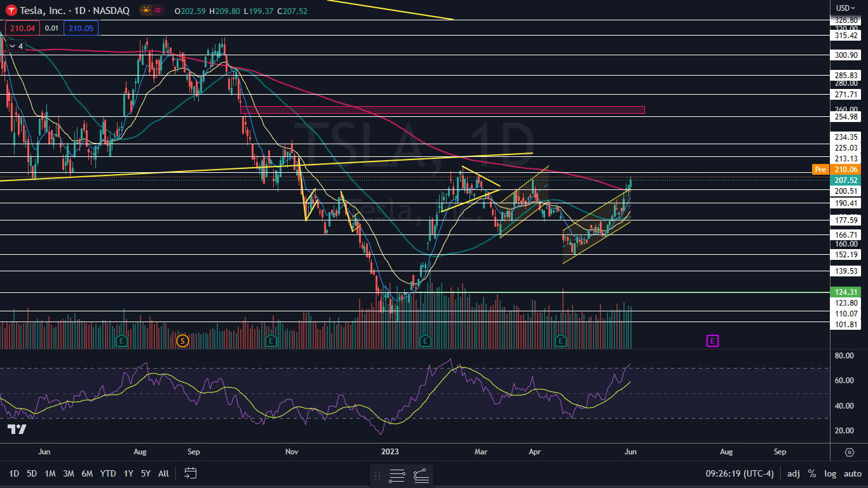
Task: Open the orange S stock split marker
Action: pos(182,341)
